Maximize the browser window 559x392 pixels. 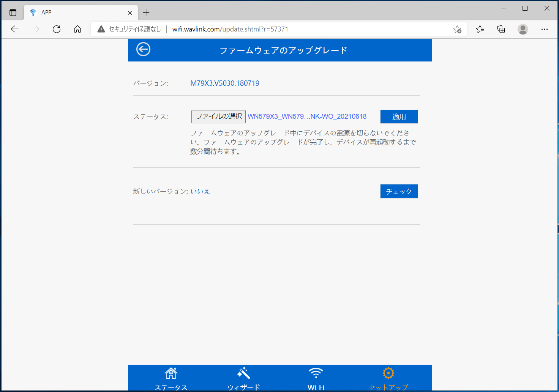(x=525, y=8)
